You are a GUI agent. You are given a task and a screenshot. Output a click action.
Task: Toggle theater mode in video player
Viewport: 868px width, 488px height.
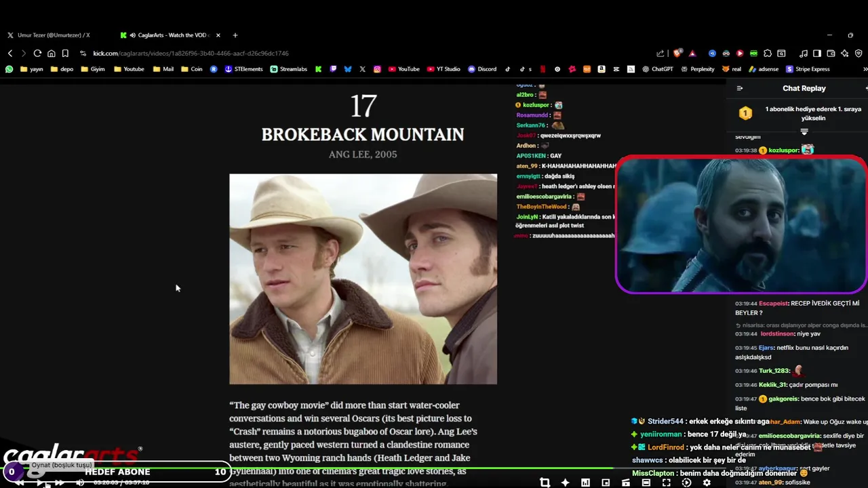click(x=646, y=483)
